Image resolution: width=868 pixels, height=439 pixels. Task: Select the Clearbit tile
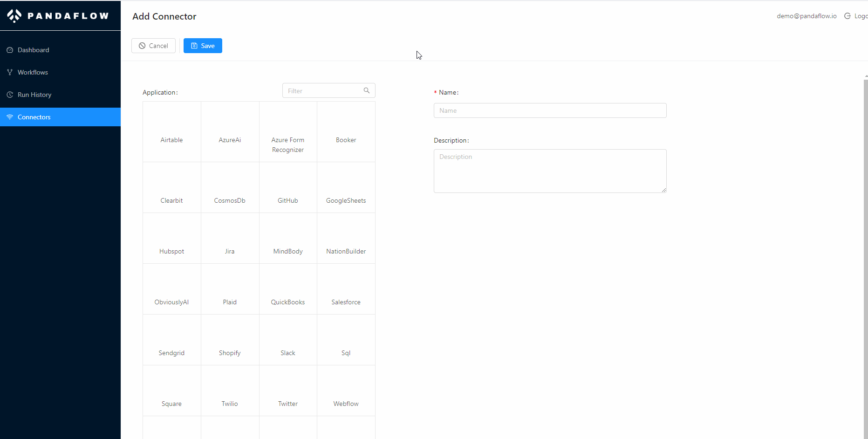click(x=171, y=187)
